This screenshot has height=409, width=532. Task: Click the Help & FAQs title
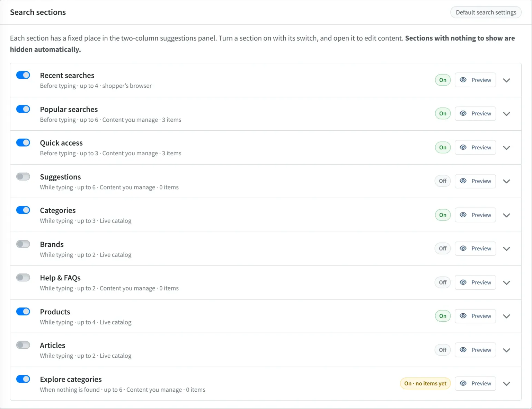pyautogui.click(x=60, y=278)
